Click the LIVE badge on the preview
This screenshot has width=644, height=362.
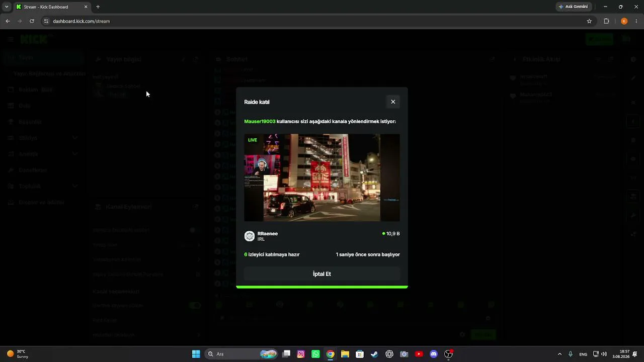click(253, 140)
